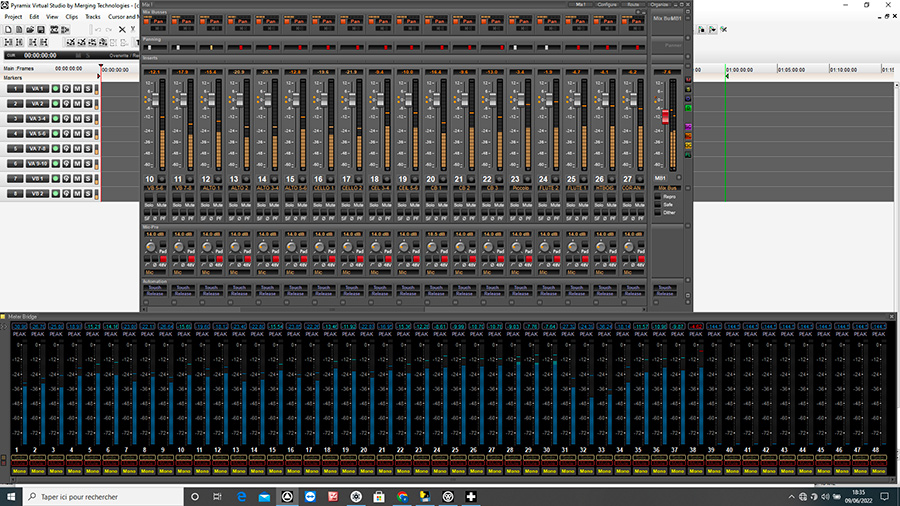Arm record on track VA 3-4
The width and height of the screenshot is (900, 506).
(56, 119)
